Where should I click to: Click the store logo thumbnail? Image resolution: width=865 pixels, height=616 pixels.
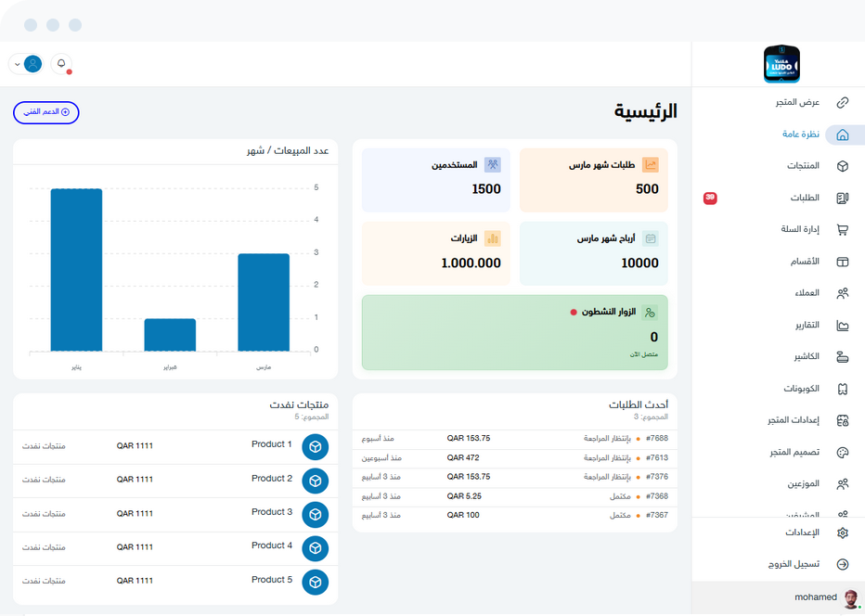coord(781,64)
